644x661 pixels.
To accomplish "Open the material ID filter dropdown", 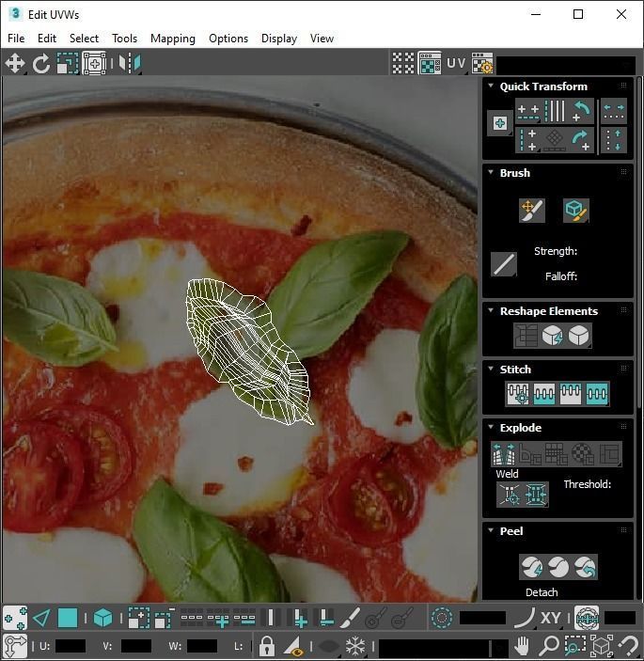I will click(x=445, y=647).
